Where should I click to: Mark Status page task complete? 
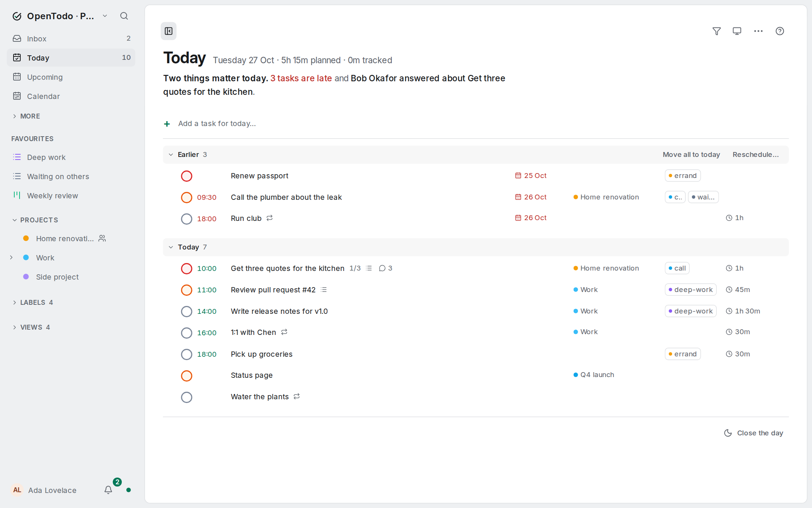pyautogui.click(x=186, y=376)
